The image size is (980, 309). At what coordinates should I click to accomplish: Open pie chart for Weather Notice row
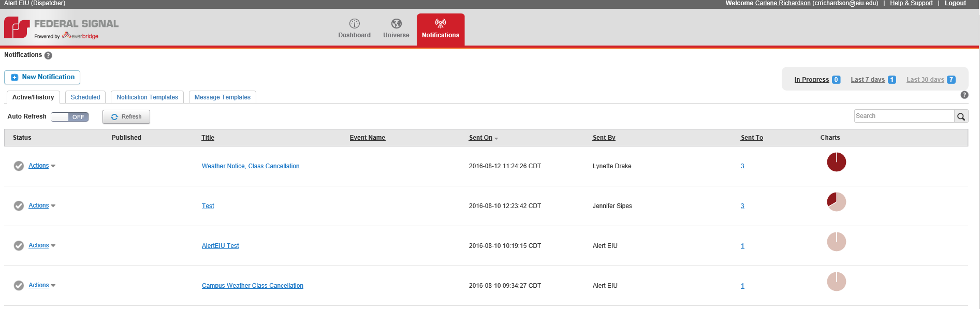(x=836, y=162)
